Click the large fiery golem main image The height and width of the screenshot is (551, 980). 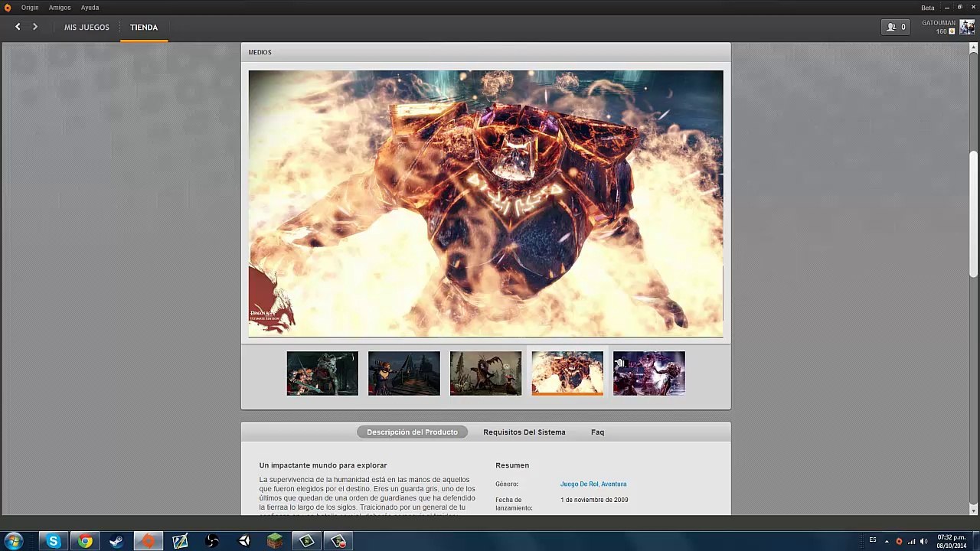pos(485,204)
